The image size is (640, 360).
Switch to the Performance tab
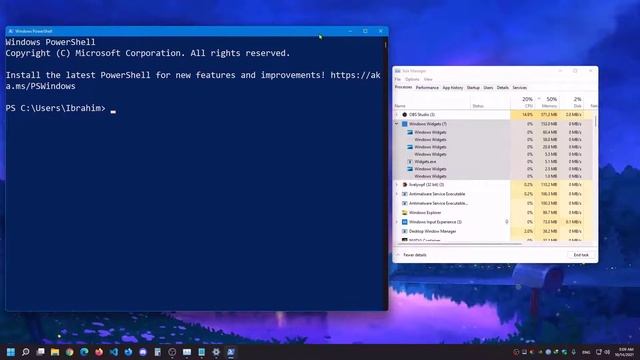click(x=427, y=88)
